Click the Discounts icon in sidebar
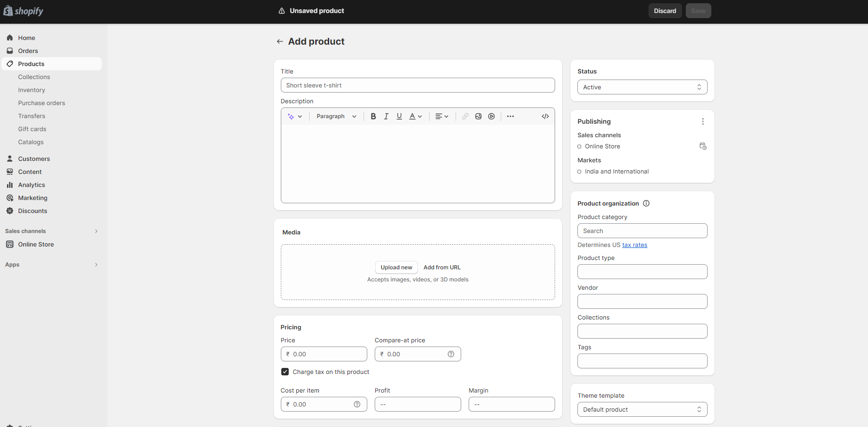 tap(10, 211)
